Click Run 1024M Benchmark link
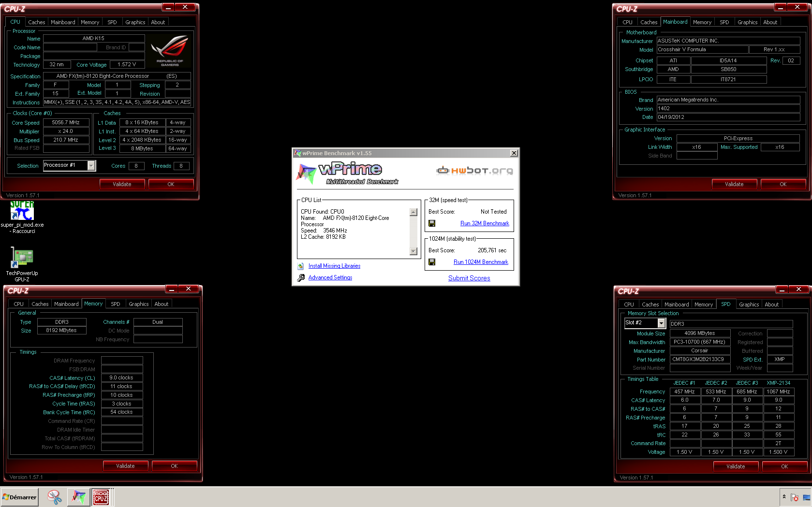 (481, 262)
